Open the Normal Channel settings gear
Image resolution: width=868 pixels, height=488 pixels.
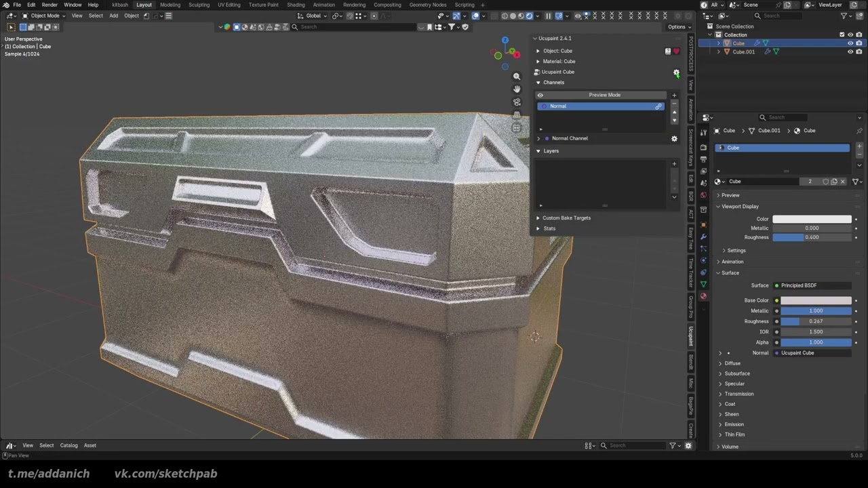point(674,139)
